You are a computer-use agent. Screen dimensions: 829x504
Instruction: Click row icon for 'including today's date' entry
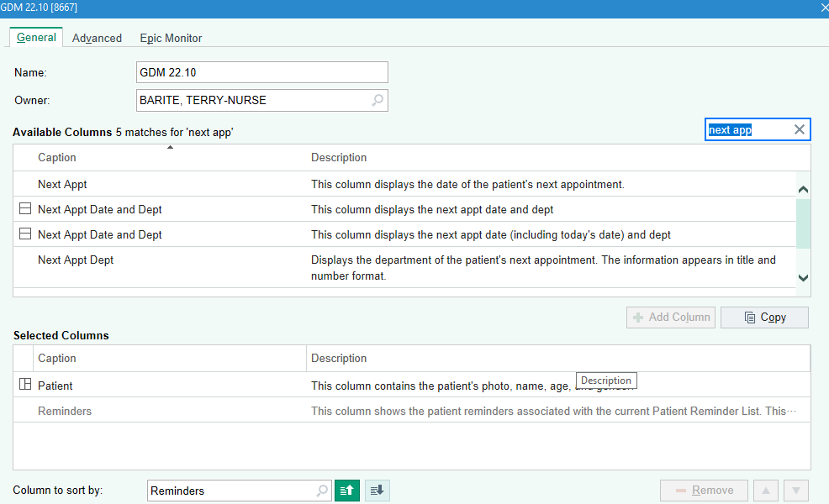25,234
